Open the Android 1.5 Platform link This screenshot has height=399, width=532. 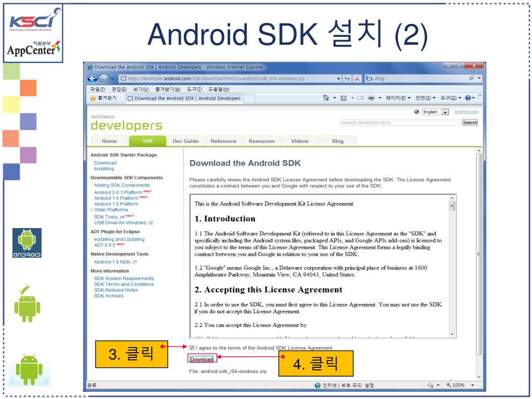coord(116,204)
